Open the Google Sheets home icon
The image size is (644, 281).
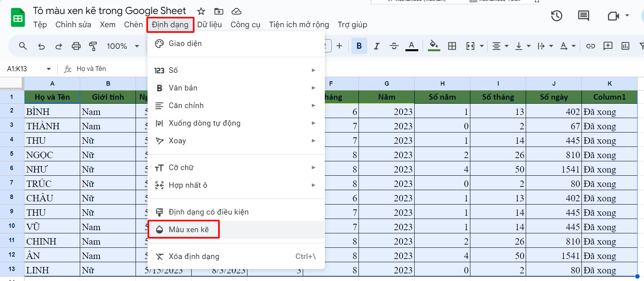(x=18, y=18)
